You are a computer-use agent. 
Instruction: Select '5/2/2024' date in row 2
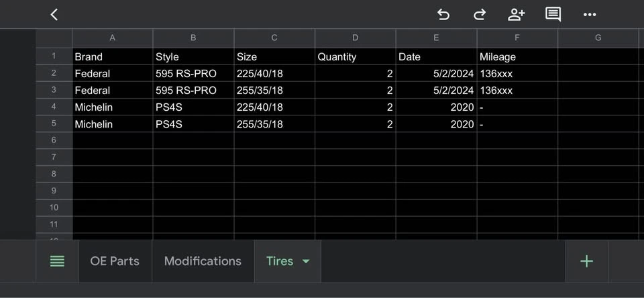tap(436, 74)
